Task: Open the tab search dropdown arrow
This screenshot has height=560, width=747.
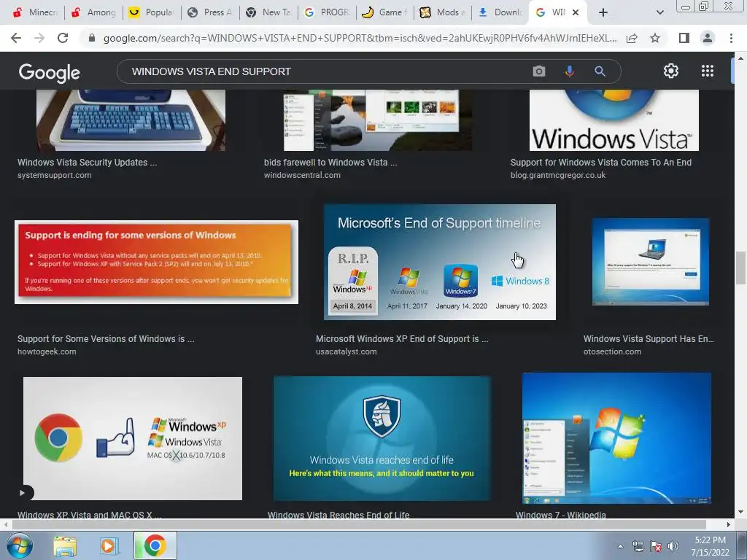Action: click(659, 12)
